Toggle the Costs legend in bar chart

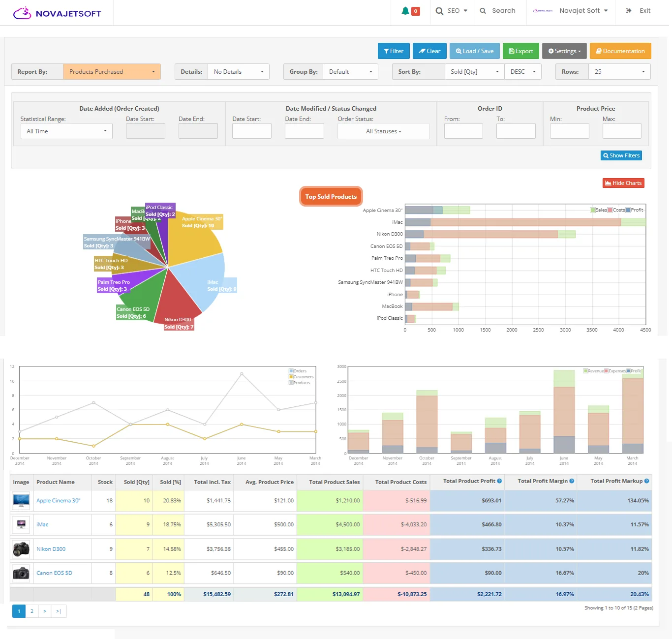click(x=616, y=210)
